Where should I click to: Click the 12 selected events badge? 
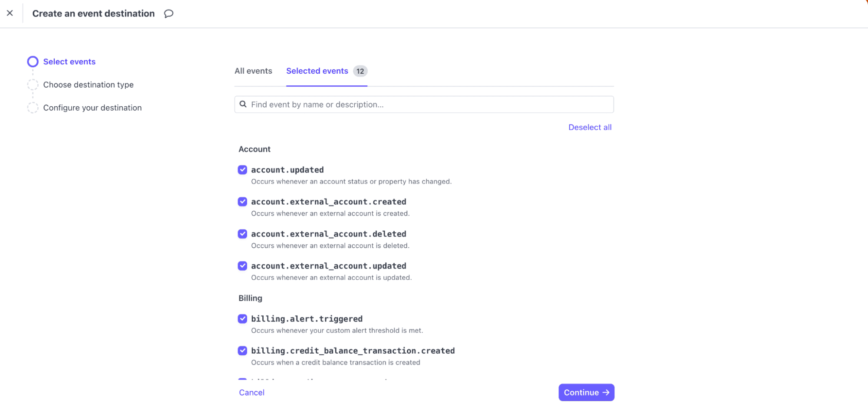(x=360, y=71)
